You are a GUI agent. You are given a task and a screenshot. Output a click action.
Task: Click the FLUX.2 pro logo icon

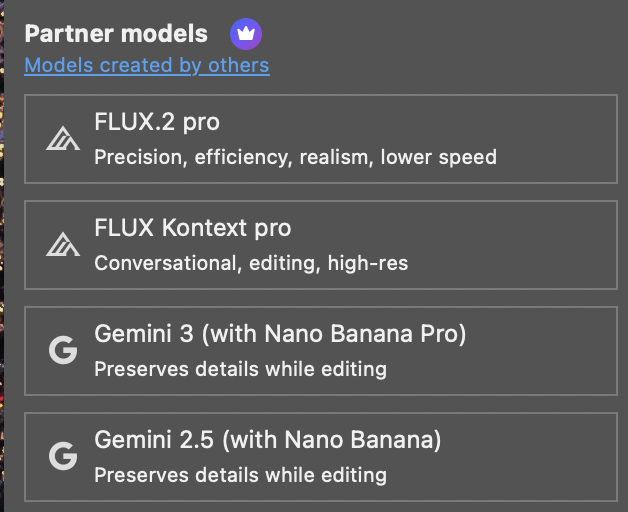(x=63, y=139)
